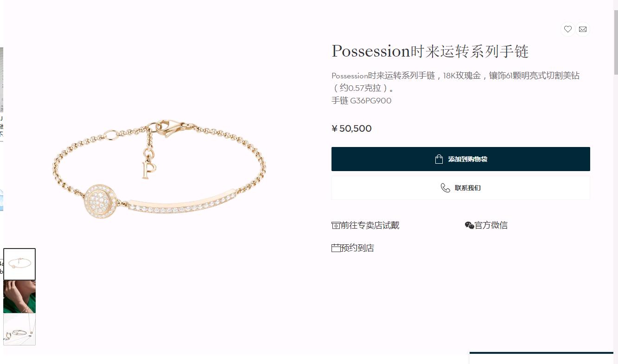618x364 pixels.
Task: Show the model photo thumbnail with green outfit
Action: coord(19,297)
